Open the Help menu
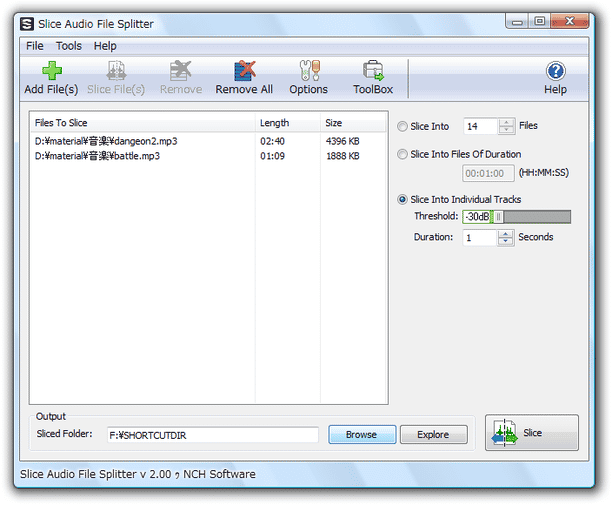The width and height of the screenshot is (612, 505). click(105, 46)
